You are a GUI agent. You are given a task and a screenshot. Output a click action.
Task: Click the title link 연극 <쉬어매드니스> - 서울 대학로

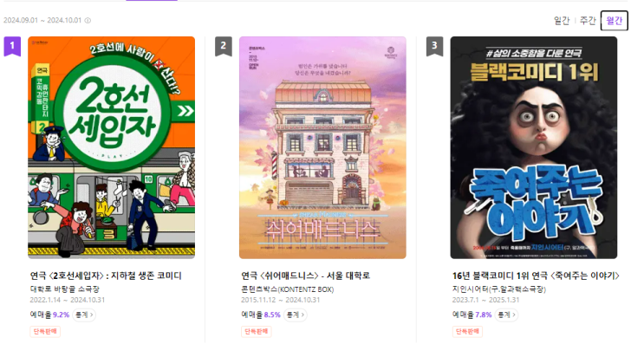tap(306, 276)
